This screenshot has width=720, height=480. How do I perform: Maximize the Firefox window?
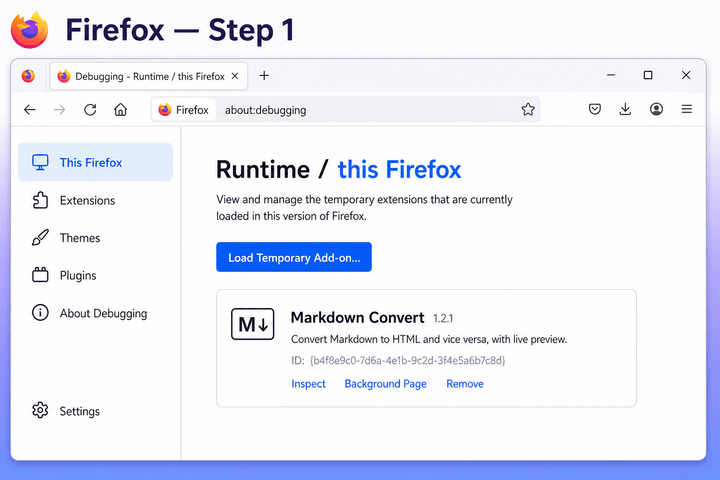click(x=648, y=75)
